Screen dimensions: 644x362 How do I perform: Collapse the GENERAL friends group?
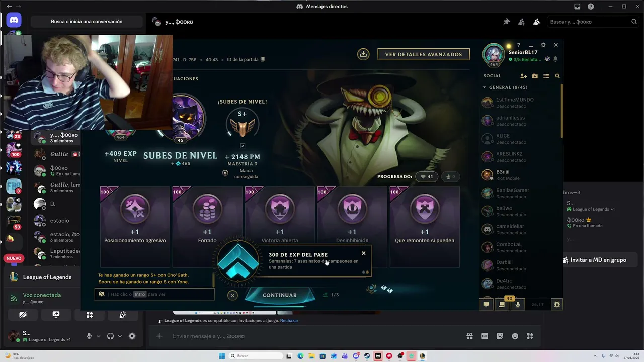tap(485, 87)
